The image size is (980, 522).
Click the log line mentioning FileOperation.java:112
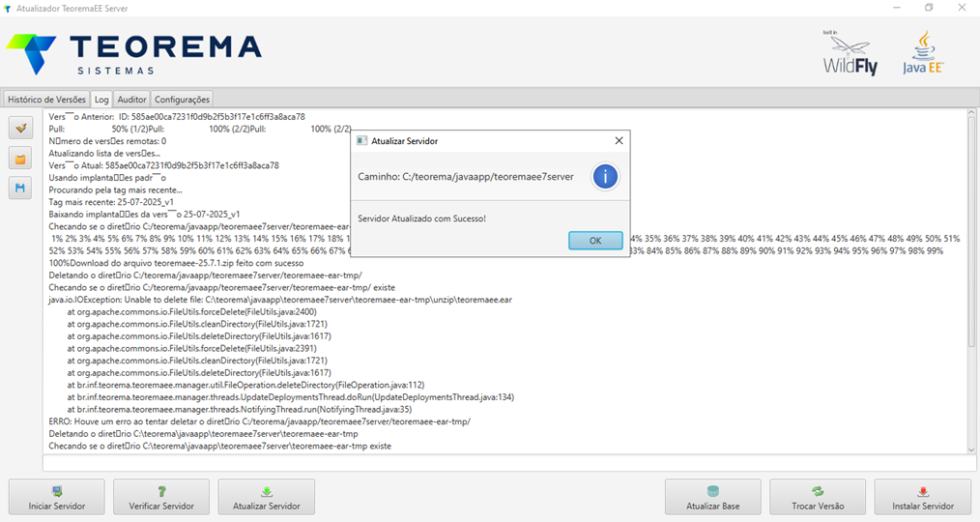245,385
